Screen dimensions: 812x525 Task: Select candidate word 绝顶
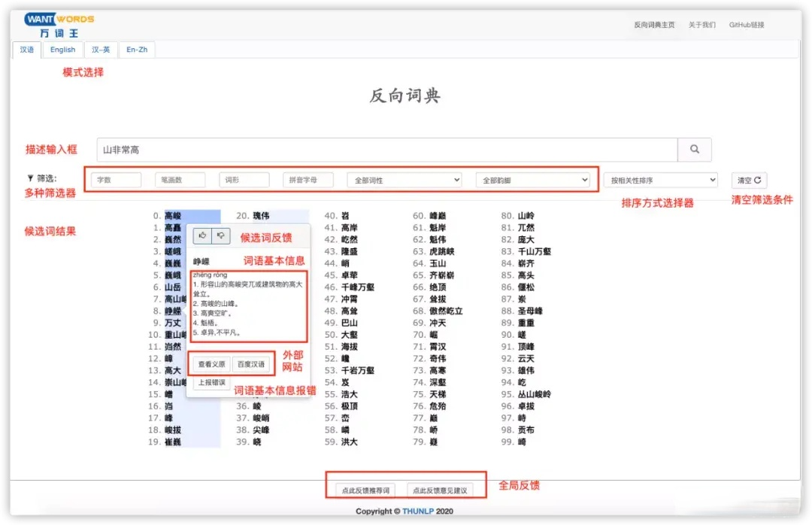[438, 287]
